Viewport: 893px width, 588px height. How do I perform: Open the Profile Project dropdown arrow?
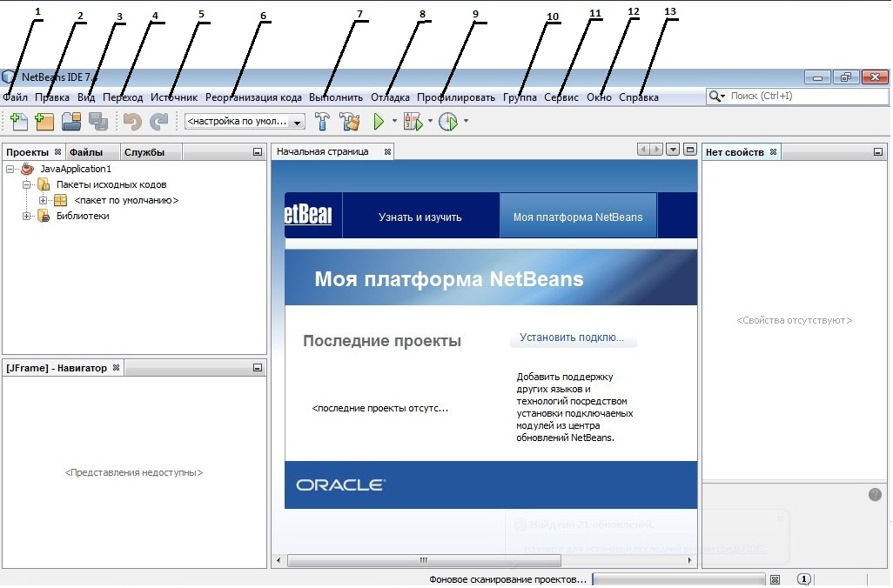[466, 121]
